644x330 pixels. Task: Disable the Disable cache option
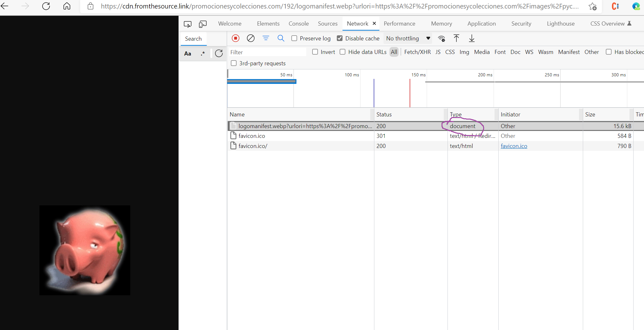point(340,38)
